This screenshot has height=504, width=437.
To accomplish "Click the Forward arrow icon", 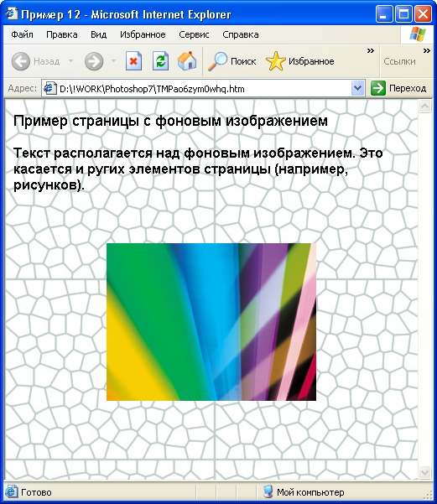I will click(x=94, y=61).
